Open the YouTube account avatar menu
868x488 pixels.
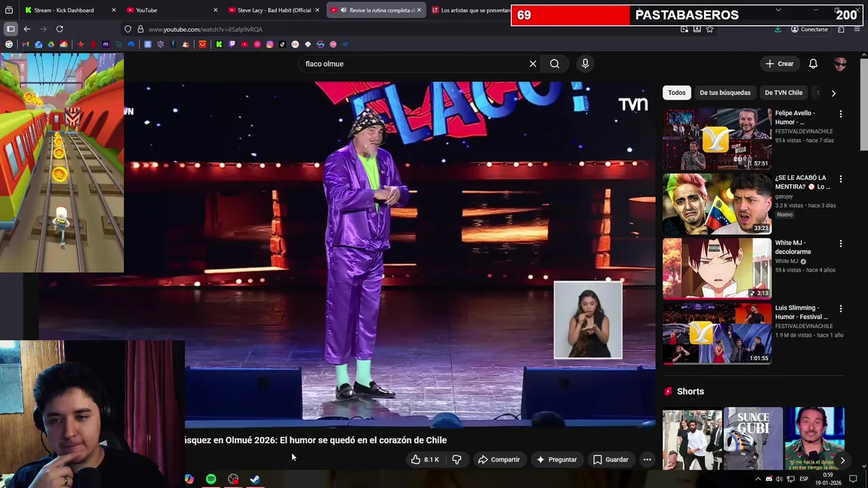[x=840, y=64]
